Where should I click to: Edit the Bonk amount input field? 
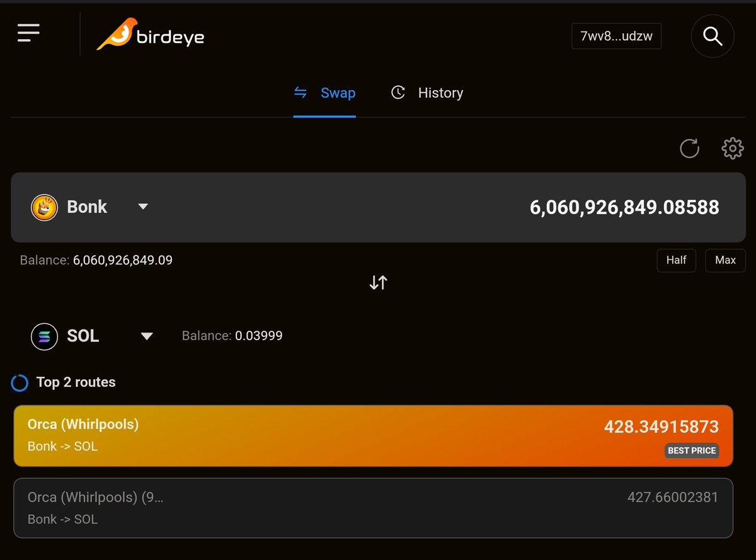coord(624,207)
